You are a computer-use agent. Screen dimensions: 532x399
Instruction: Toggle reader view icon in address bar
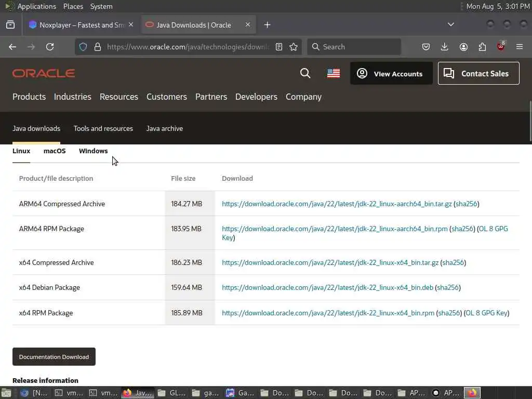(279, 47)
